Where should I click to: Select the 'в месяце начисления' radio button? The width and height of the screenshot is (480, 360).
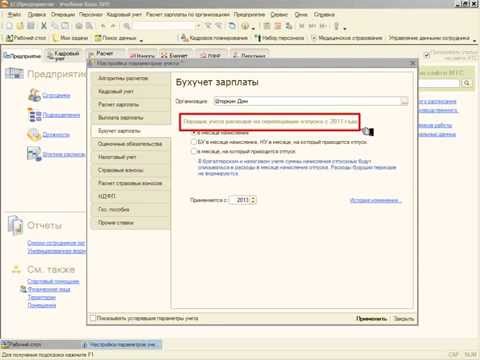[x=194, y=132]
